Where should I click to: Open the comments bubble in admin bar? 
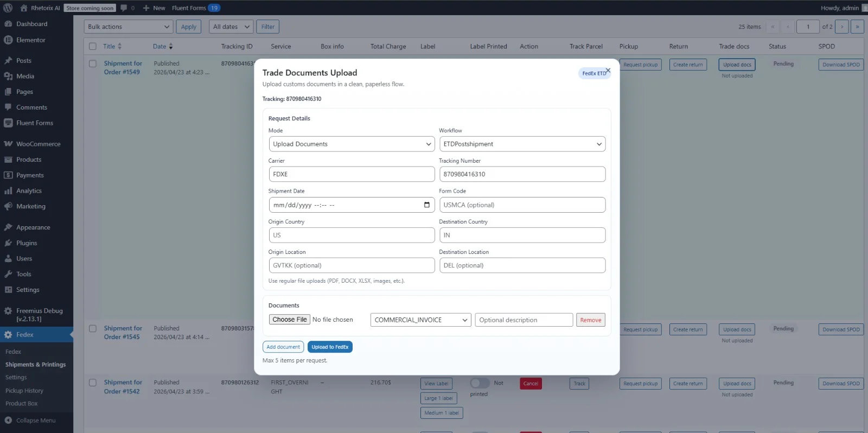124,8
